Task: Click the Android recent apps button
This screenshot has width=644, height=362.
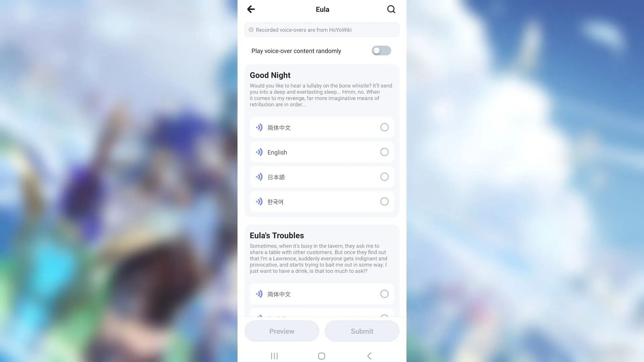Action: pos(274,356)
